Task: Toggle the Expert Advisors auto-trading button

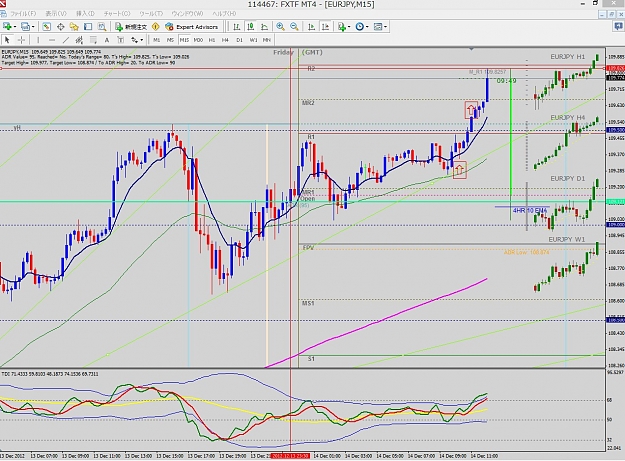Action: point(192,27)
